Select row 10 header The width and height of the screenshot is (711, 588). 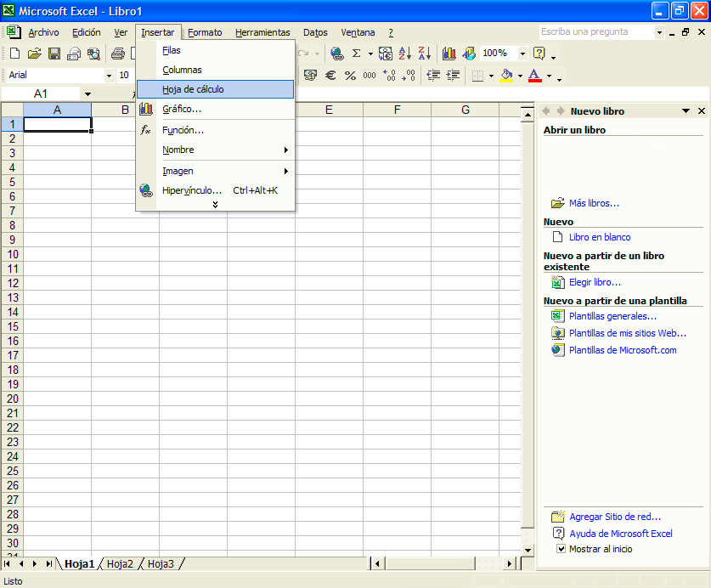tap(12, 255)
